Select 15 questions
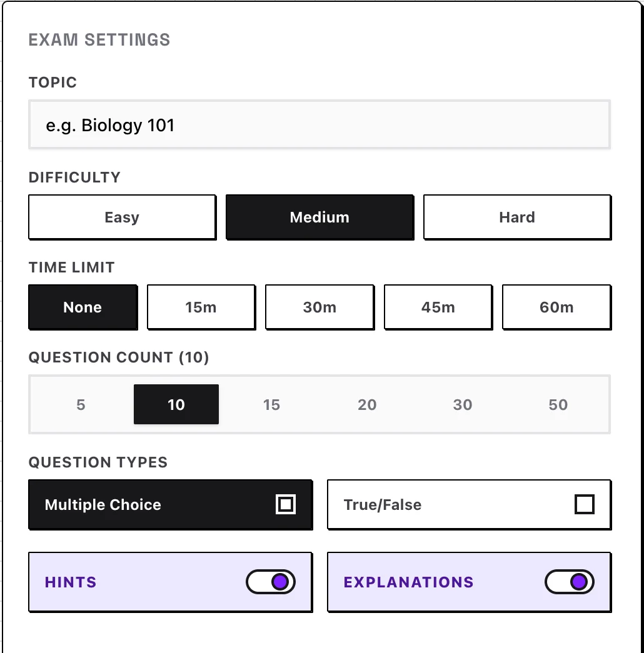 tap(271, 404)
